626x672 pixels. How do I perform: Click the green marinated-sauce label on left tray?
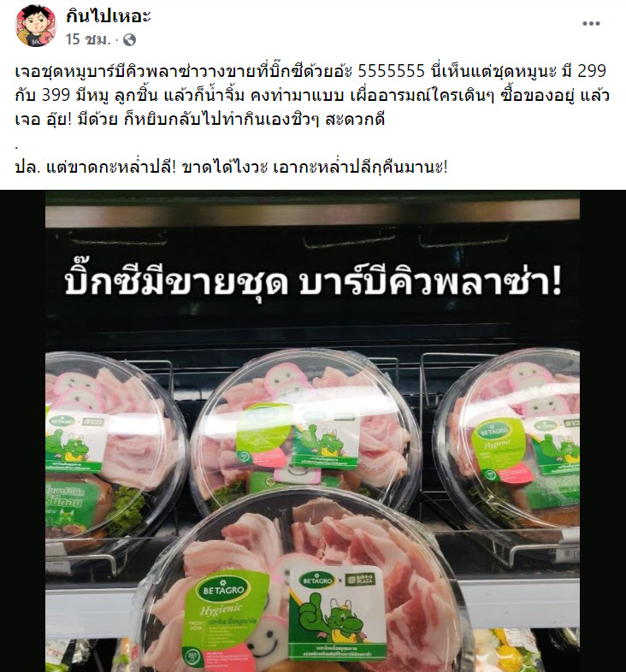pos(68,504)
